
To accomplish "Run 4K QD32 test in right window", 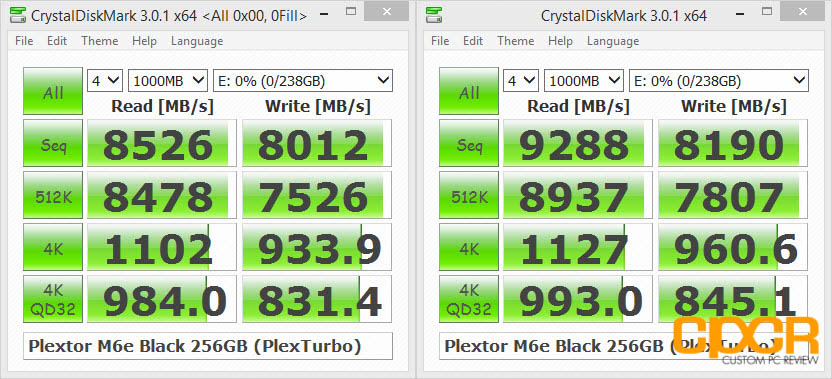I will (x=469, y=299).
